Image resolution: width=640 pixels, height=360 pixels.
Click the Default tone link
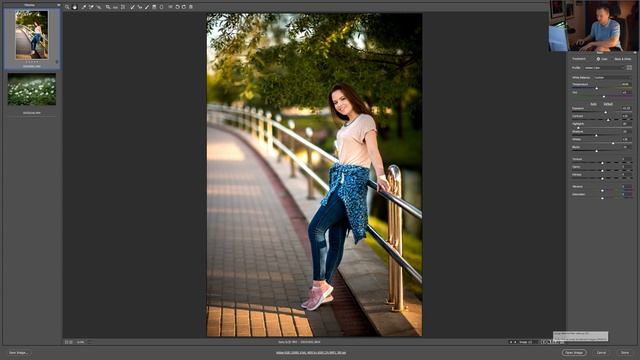[608, 104]
